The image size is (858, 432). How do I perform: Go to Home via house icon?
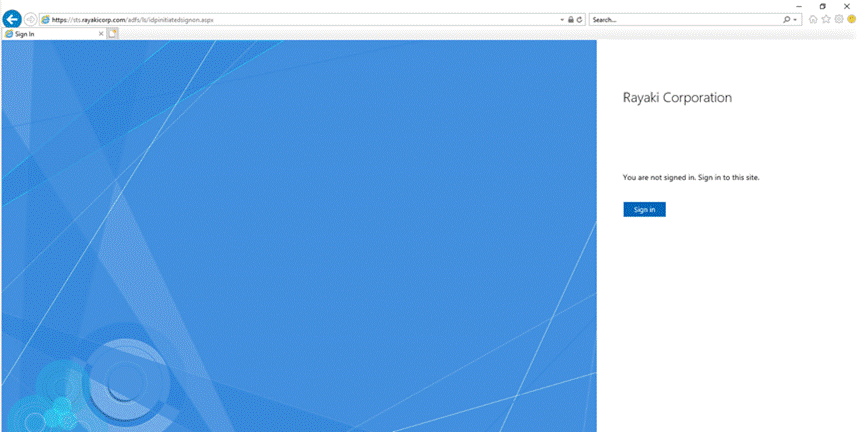(813, 19)
